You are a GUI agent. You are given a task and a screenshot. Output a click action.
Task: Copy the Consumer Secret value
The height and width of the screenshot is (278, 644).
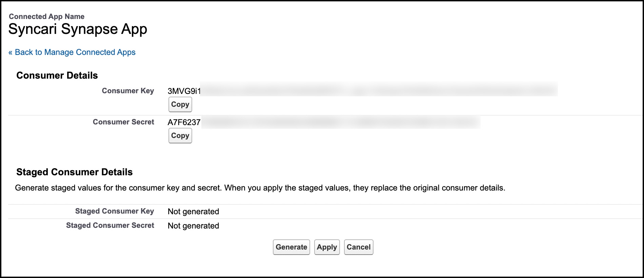pos(180,136)
